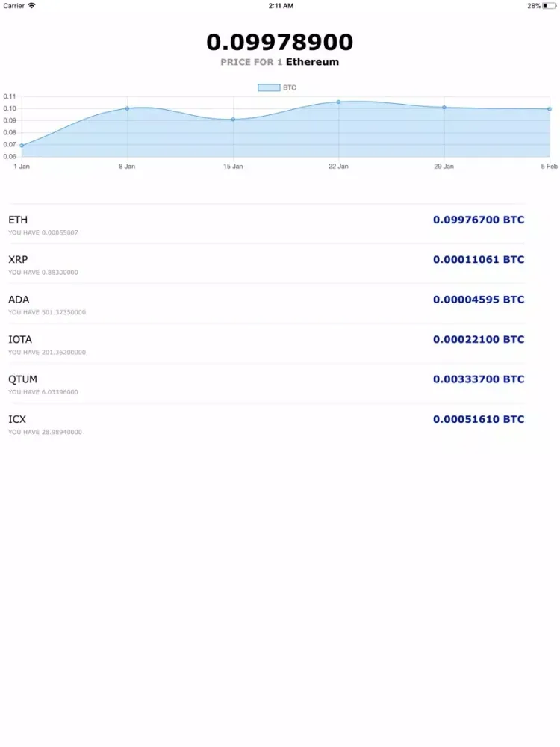Select the ICX coin row label
The height and width of the screenshot is (747, 560).
(x=17, y=419)
